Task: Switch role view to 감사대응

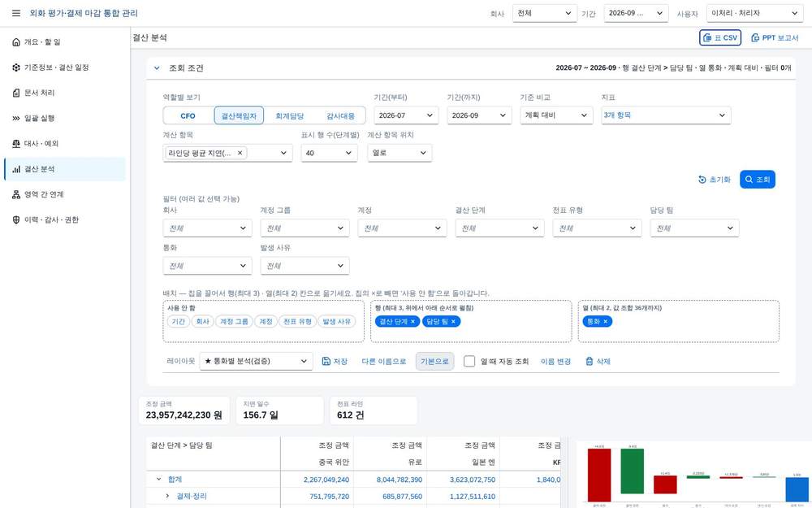Action: (340, 115)
